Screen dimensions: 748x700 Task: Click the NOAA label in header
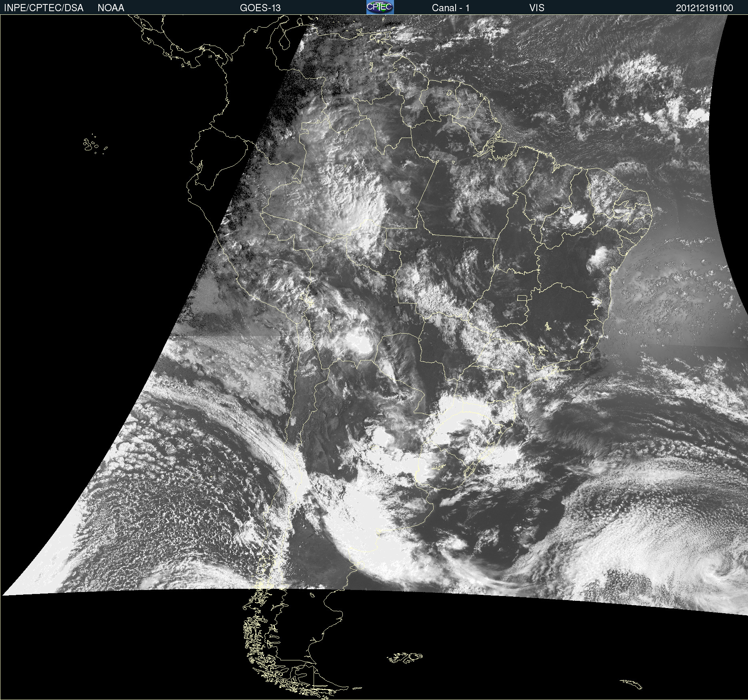click(x=111, y=8)
